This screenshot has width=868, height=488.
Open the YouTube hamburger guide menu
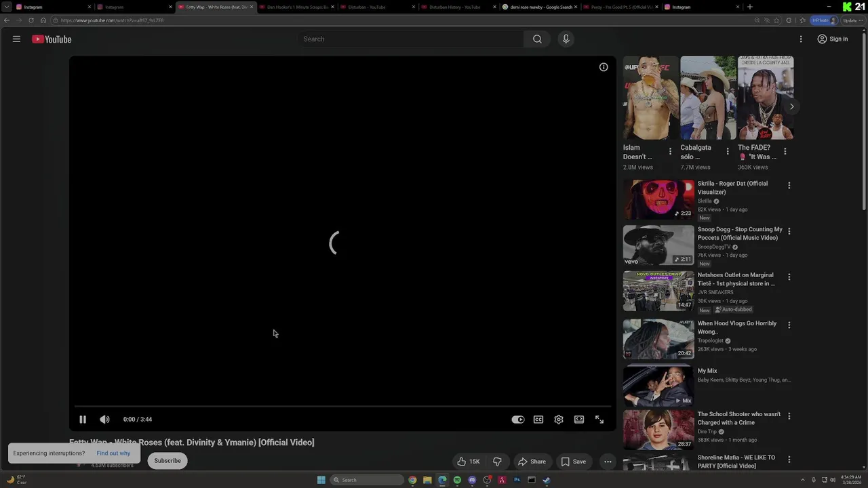16,39
